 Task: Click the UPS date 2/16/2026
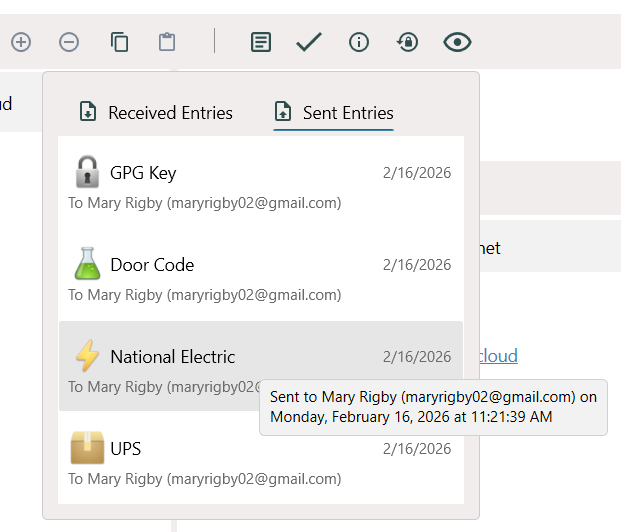coord(417,449)
